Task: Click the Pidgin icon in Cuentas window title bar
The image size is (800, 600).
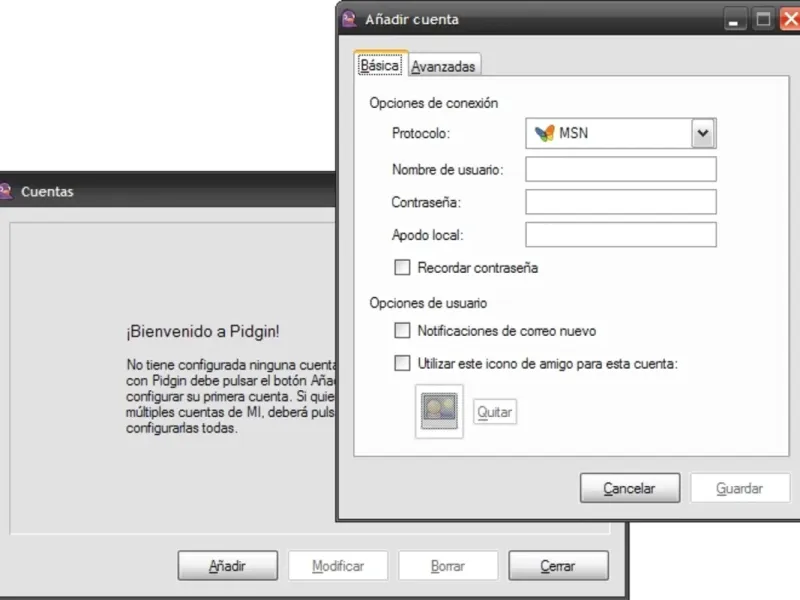Action: (x=5, y=191)
